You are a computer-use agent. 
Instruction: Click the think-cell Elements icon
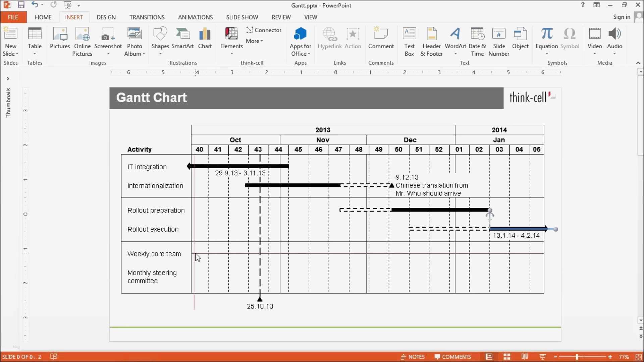pyautogui.click(x=231, y=34)
